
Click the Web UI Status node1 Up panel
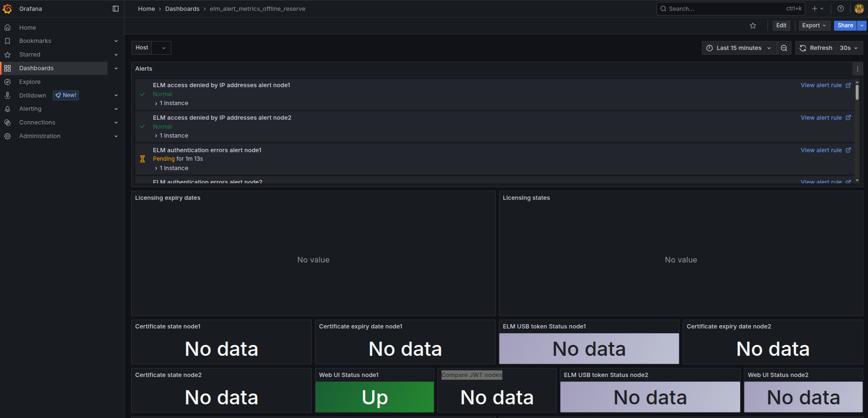375,397
